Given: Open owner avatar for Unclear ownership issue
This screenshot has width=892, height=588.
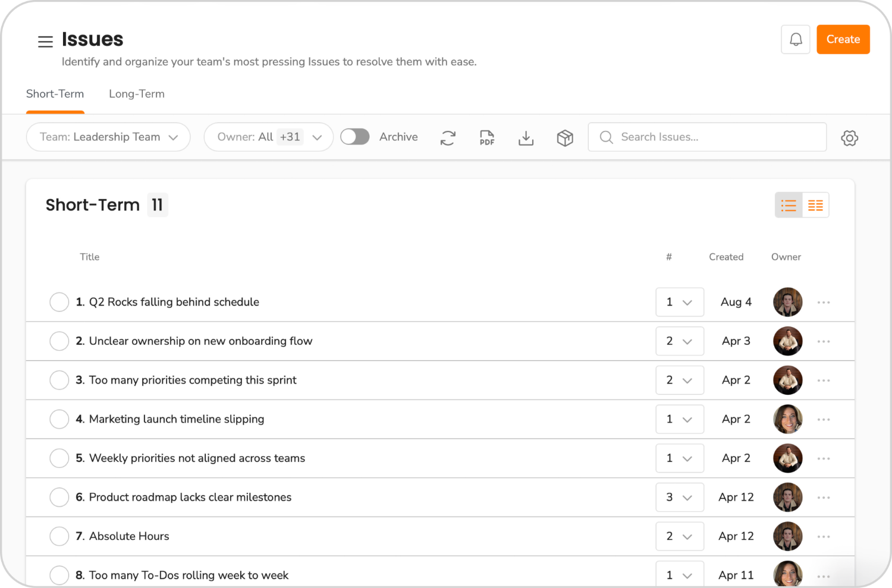Looking at the screenshot, I should (787, 341).
